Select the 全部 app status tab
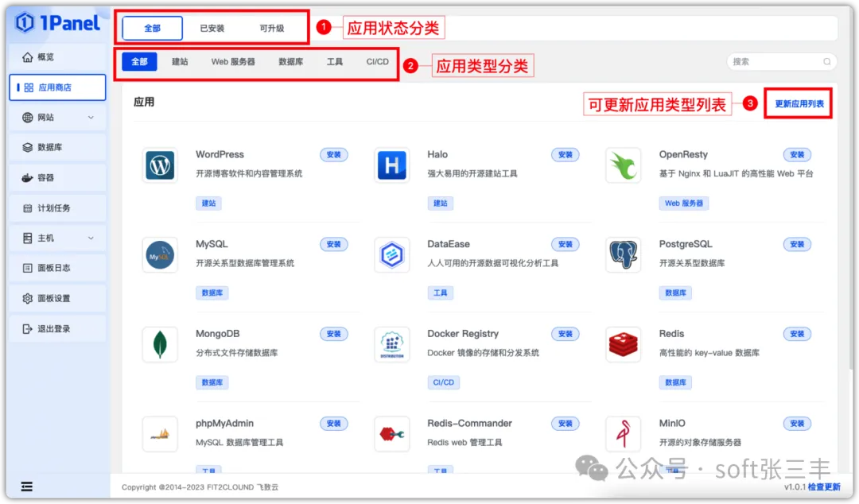 click(152, 28)
